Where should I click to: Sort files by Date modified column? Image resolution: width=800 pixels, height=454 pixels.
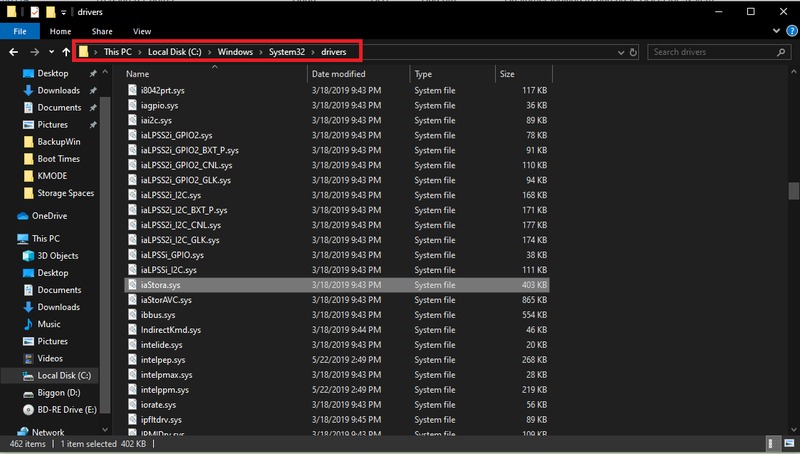[x=339, y=74]
